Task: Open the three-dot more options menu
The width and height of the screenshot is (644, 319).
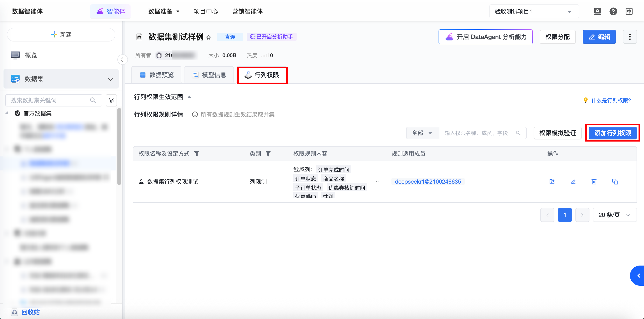Action: click(630, 37)
